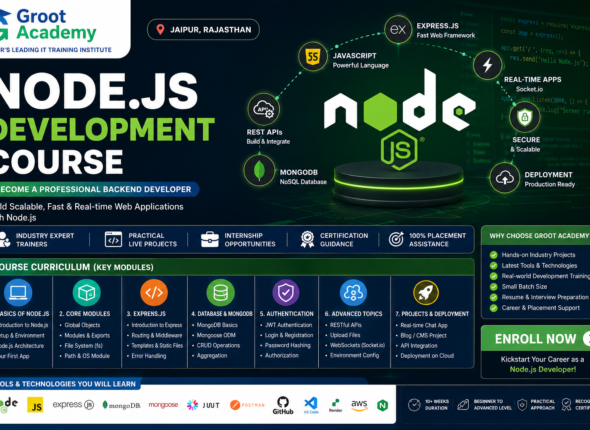590x430 pixels.
Task: Click the '2. Core Modules' module title
Action: [84, 314]
